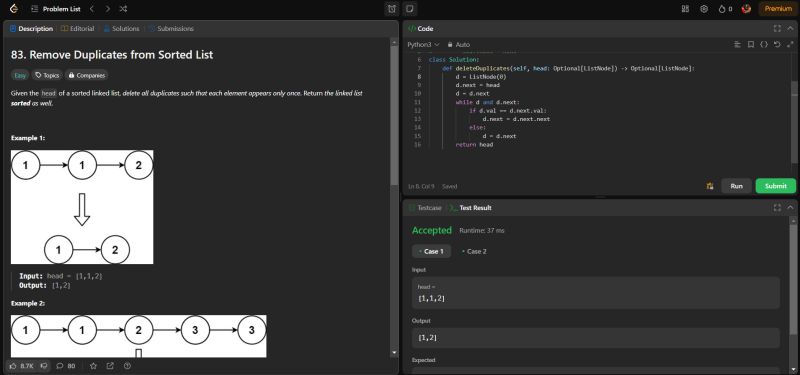800x375 pixels.
Task: Click the green Submit button
Action: pyautogui.click(x=776, y=186)
